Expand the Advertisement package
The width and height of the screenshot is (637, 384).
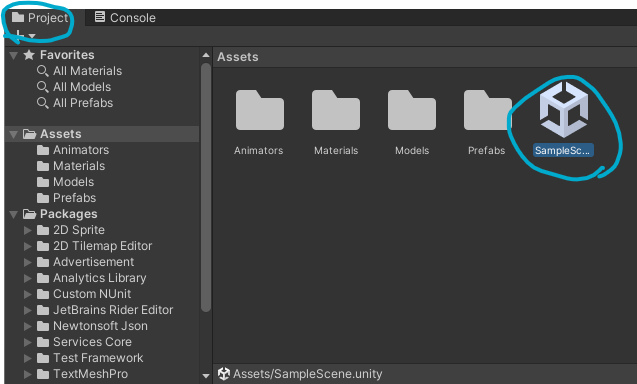[x=28, y=263]
